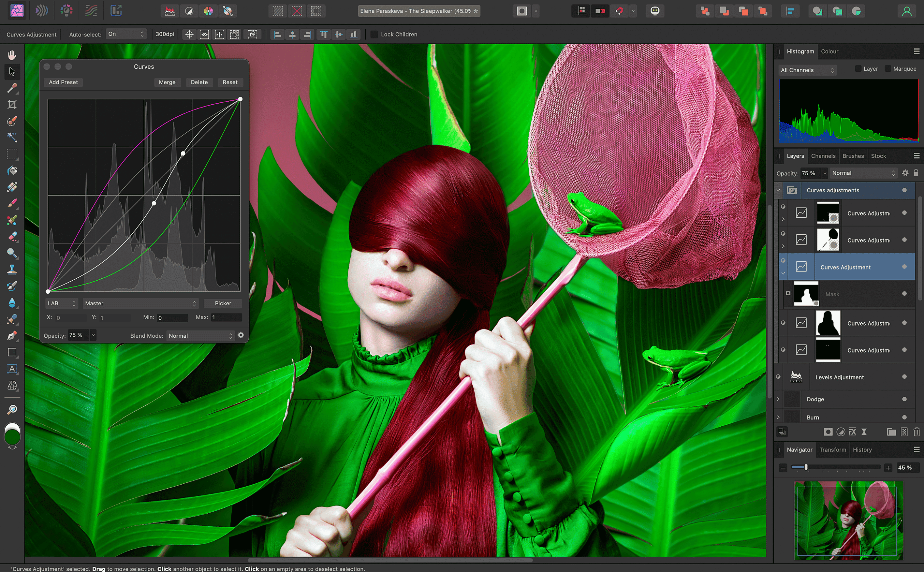Click the Auto Levels icon in the top toolbar
The image size is (924, 572).
(170, 11)
